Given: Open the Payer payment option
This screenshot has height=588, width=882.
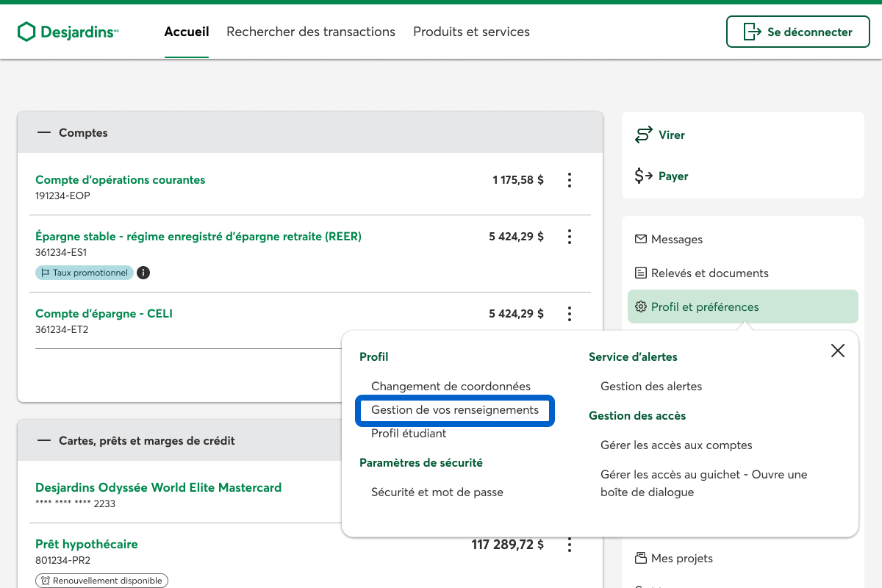Looking at the screenshot, I should 662,176.
